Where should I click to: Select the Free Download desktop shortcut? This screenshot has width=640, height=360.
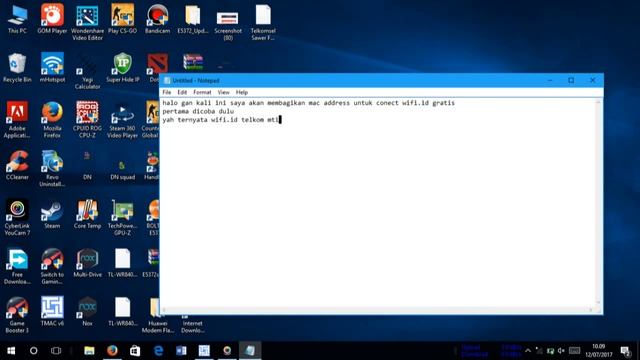pyautogui.click(x=17, y=266)
